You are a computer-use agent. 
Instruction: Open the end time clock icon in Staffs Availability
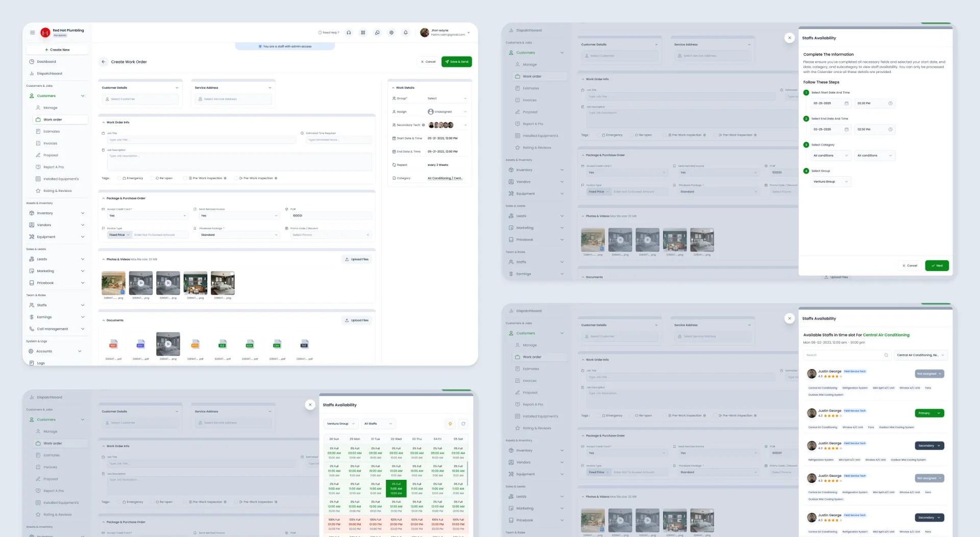890,130
